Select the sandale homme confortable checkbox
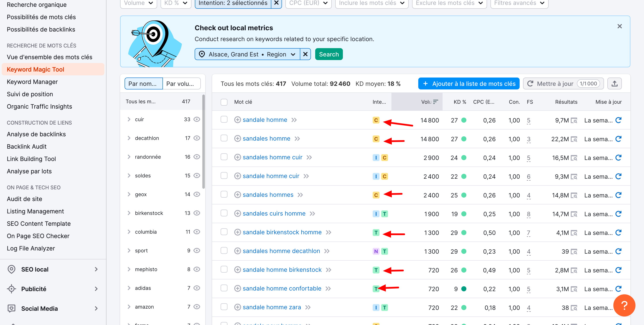This screenshot has width=644, height=325. click(x=224, y=288)
